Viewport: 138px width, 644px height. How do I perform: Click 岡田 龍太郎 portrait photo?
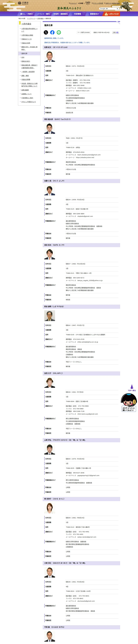(x=50, y=128)
